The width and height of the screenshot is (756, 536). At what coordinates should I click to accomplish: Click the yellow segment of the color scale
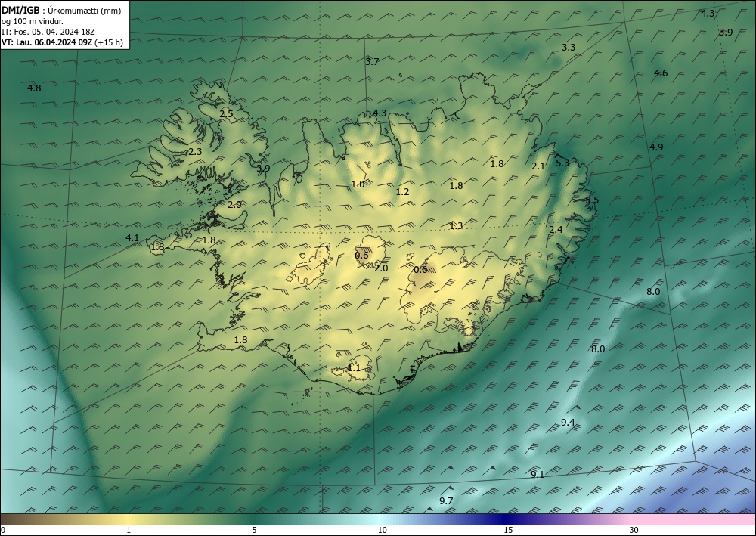129,520
